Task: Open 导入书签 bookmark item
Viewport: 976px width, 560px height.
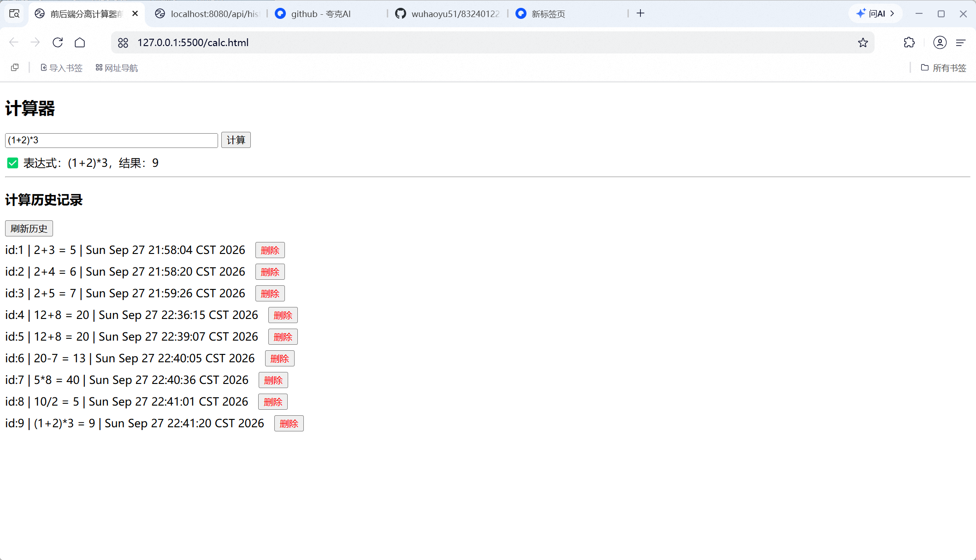Action: click(61, 68)
